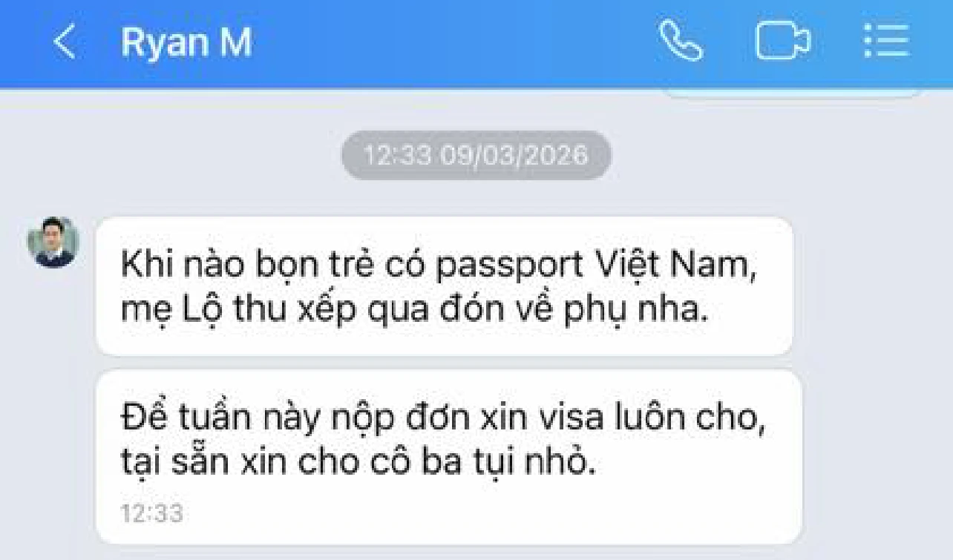Go back using the left arrow

(65, 43)
